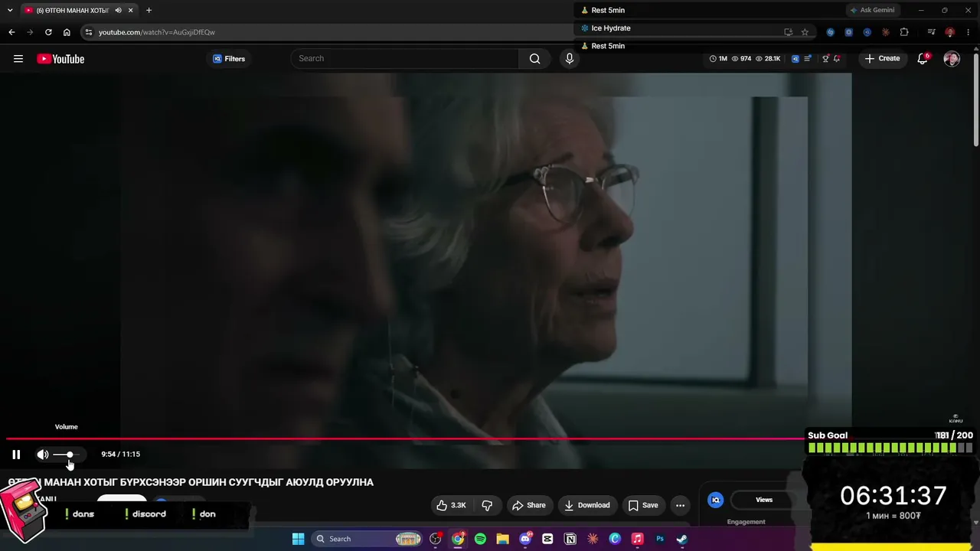Click the '28.1K' stat in vidIQ bar
Viewport: 980px width, 551px height.
(x=768, y=59)
